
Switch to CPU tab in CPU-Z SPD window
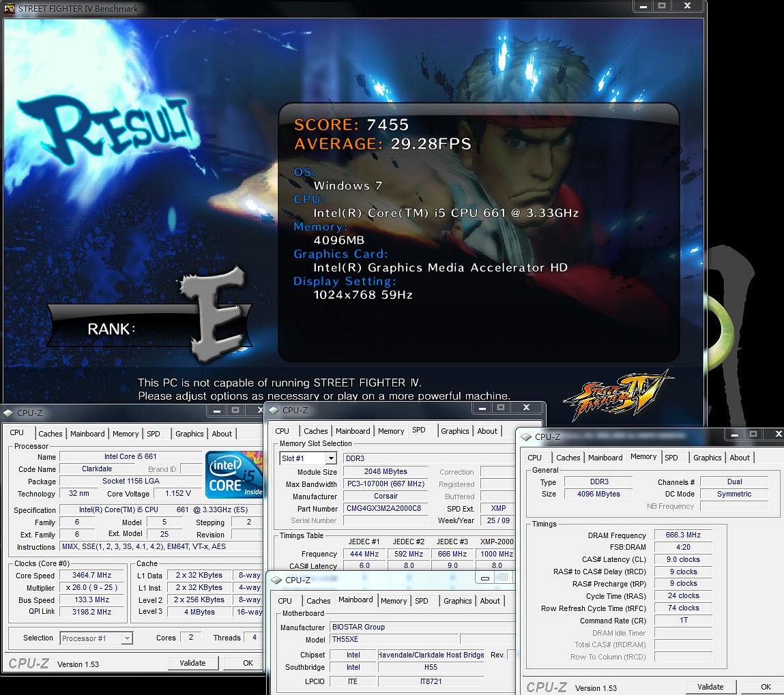[x=282, y=430]
